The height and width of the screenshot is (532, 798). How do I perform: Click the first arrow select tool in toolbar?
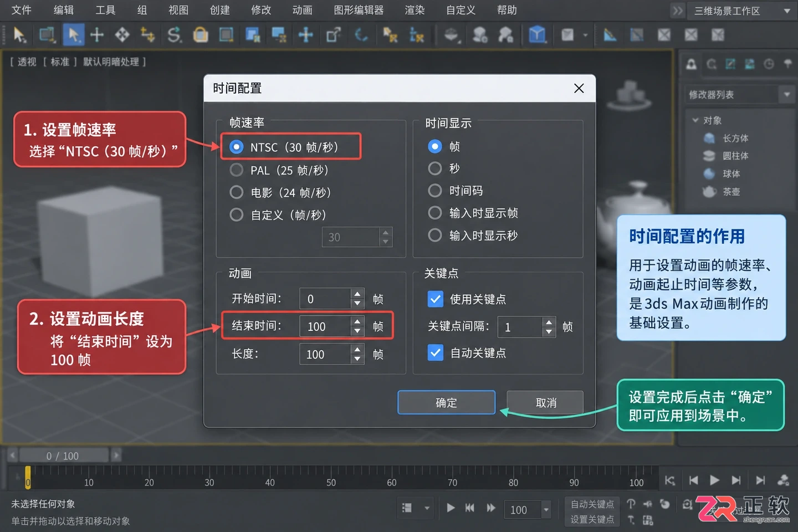point(19,35)
